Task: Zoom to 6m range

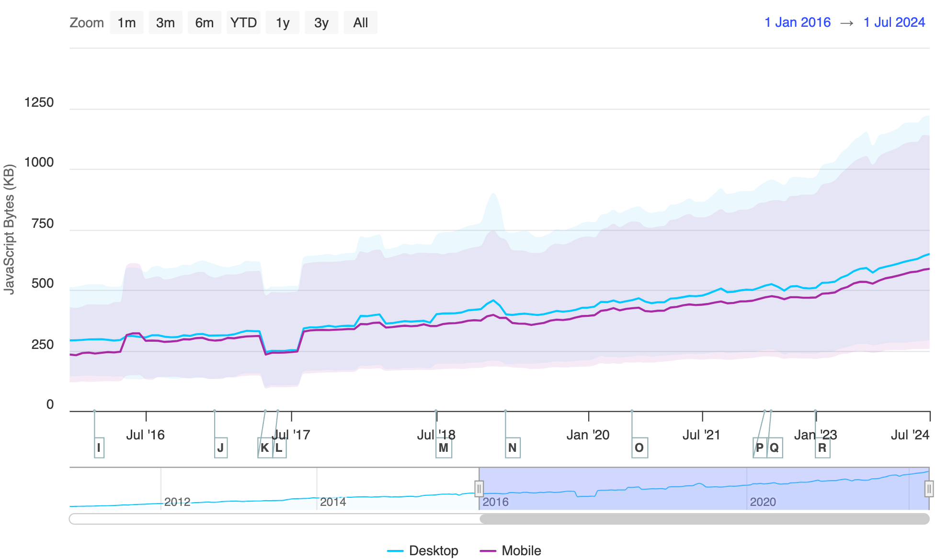Action: pyautogui.click(x=204, y=22)
